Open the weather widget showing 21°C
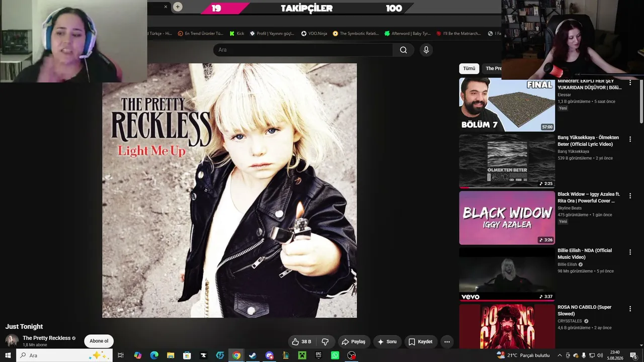This screenshot has width=644, height=362. tap(523, 355)
